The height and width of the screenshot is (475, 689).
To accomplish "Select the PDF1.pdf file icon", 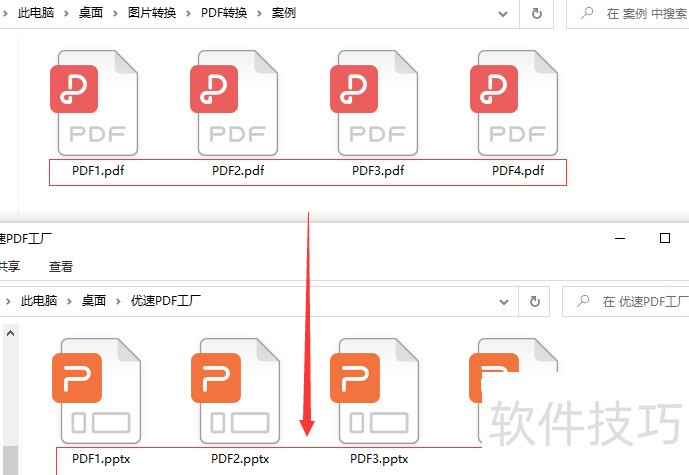I will click(94, 103).
